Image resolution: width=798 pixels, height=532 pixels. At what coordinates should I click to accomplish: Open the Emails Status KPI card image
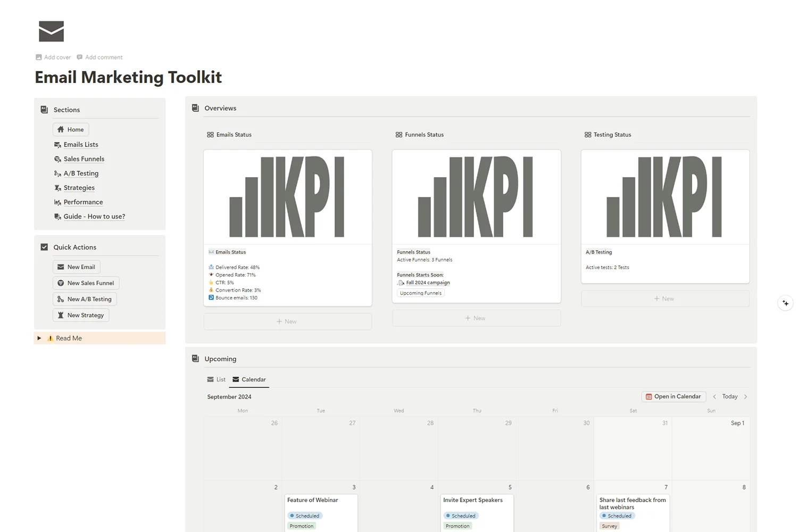(287, 197)
